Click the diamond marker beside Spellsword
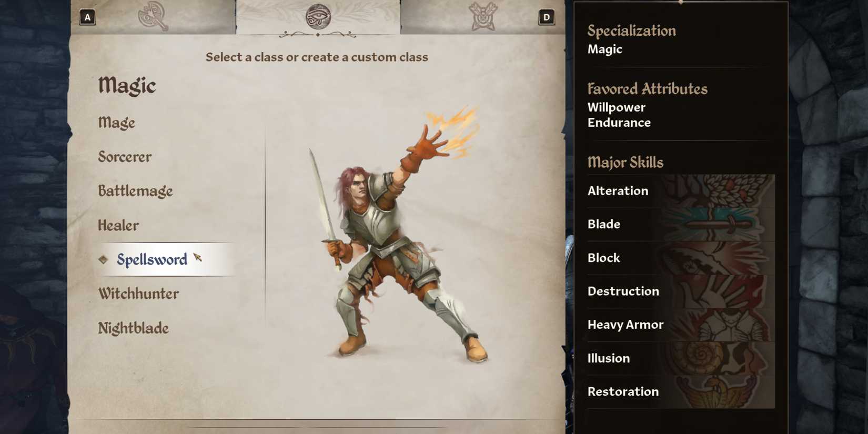868x434 pixels. click(x=103, y=259)
